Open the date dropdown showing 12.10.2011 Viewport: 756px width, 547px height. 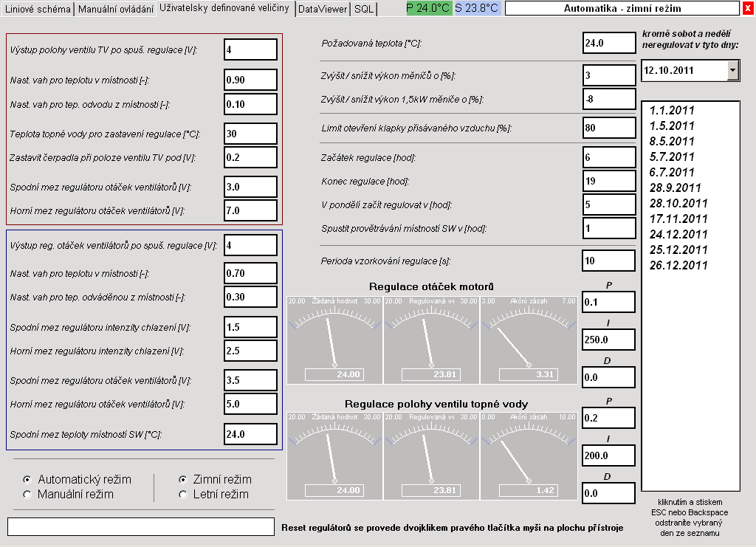pos(732,70)
